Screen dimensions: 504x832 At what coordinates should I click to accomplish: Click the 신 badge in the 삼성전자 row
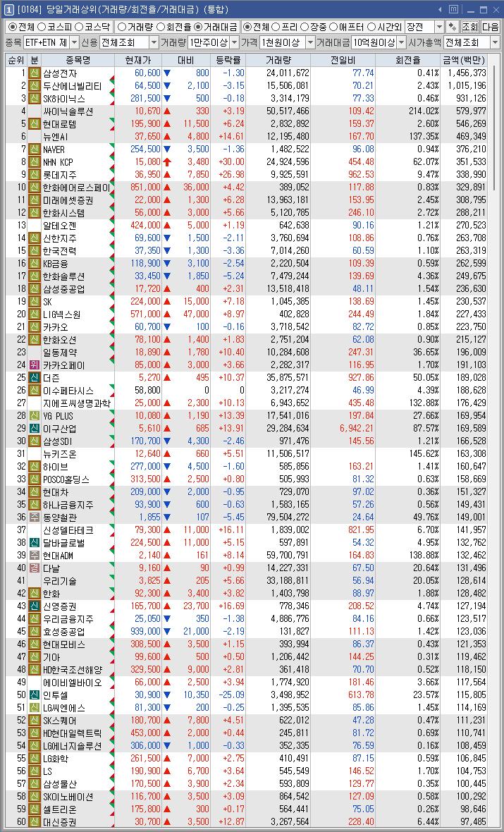pyautogui.click(x=34, y=73)
